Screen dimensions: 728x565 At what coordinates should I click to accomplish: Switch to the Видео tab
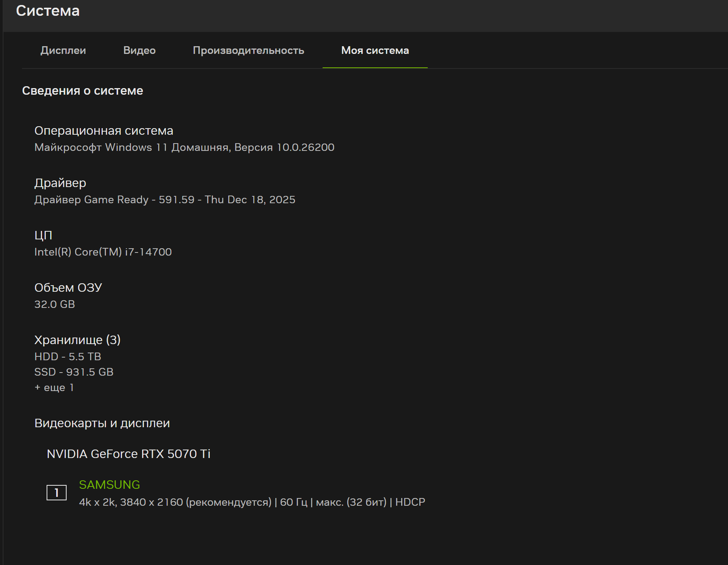coord(139,50)
